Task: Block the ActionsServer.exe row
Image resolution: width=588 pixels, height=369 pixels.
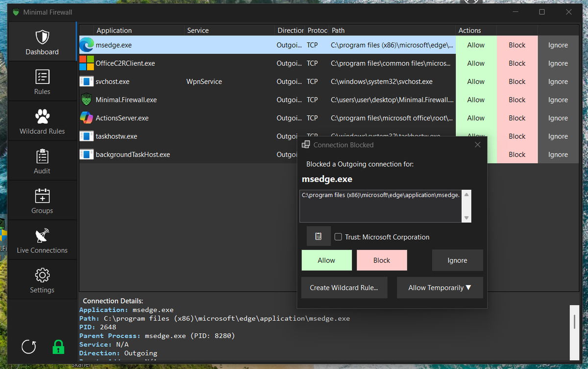Action: [517, 118]
